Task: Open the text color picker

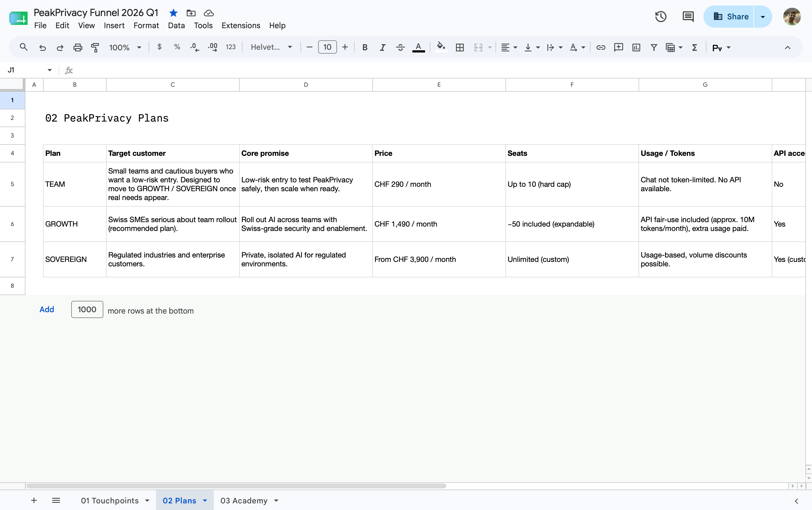Action: point(418,47)
